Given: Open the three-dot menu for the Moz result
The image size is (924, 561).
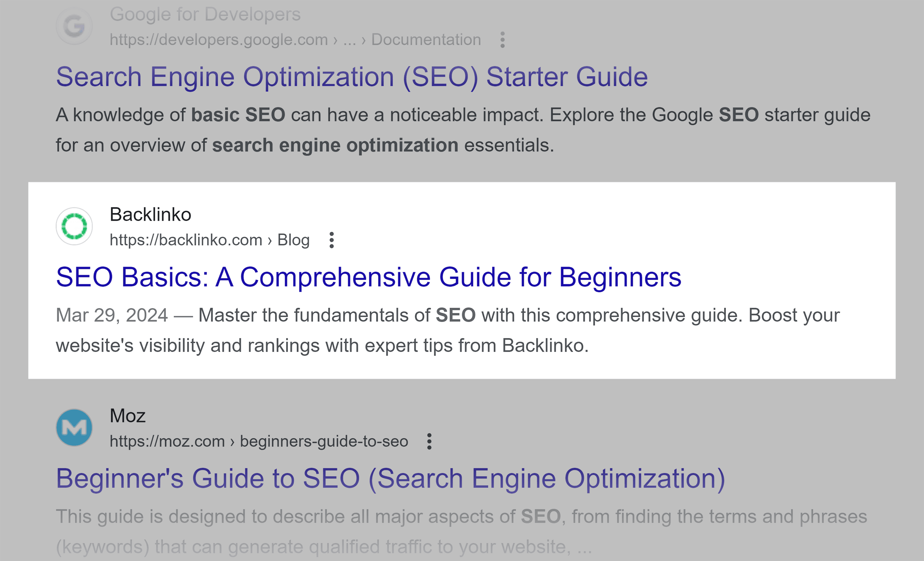Looking at the screenshot, I should point(429,442).
